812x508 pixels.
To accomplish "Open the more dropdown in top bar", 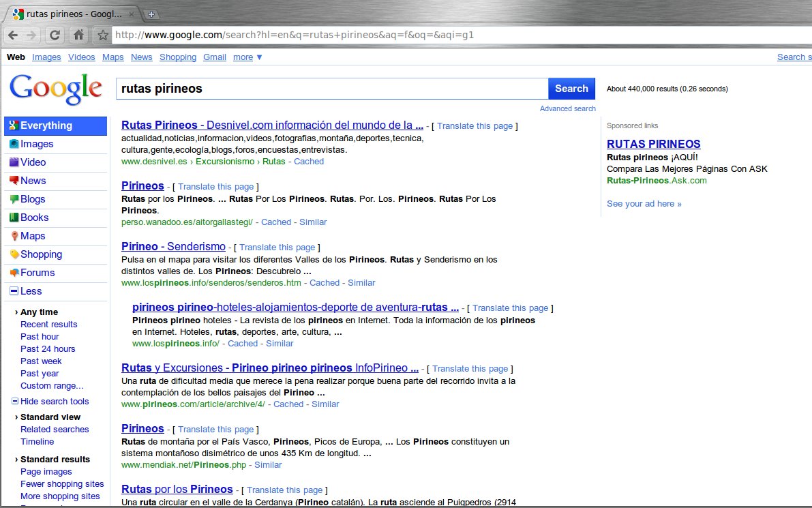I will click(x=247, y=57).
